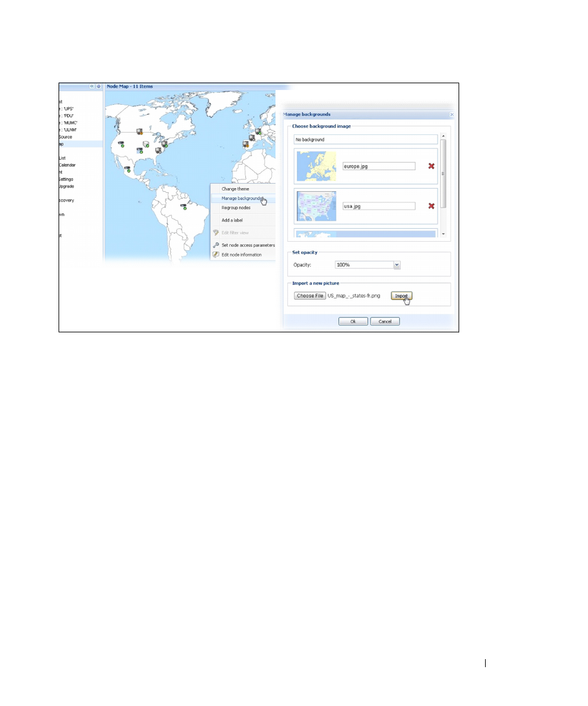The image size is (588, 706).
Task: Click the Opacity dropdown arrow
Action: 397,265
